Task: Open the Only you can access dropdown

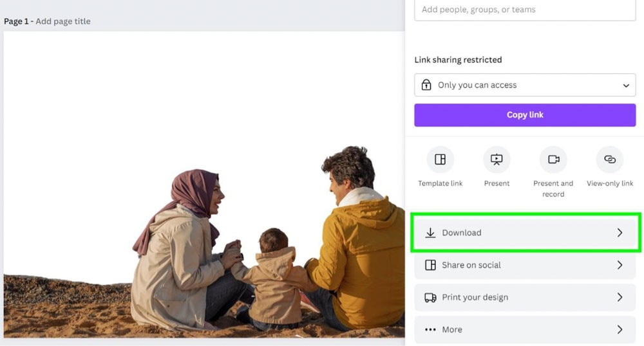Action: coord(525,85)
